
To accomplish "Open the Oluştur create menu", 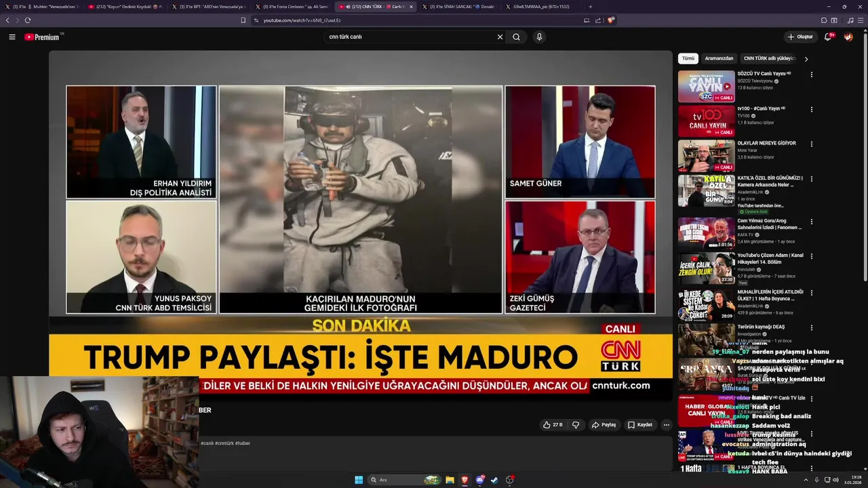I will 800,37.
